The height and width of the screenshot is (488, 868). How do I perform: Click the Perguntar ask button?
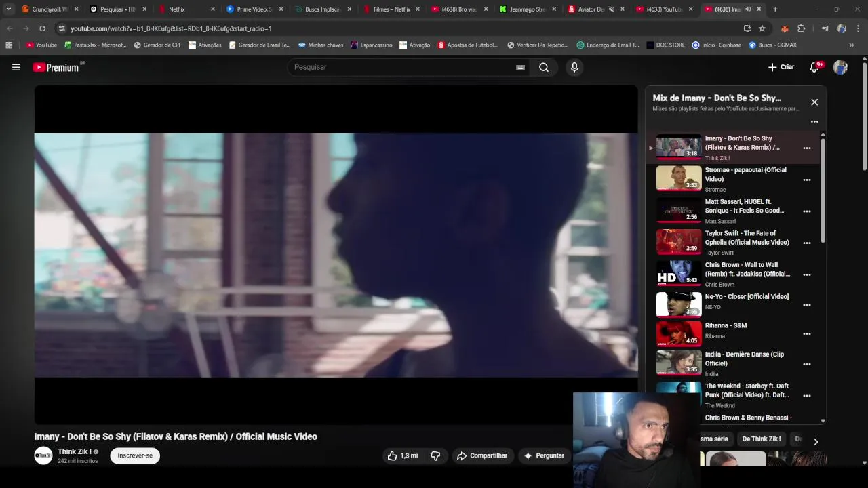point(544,455)
